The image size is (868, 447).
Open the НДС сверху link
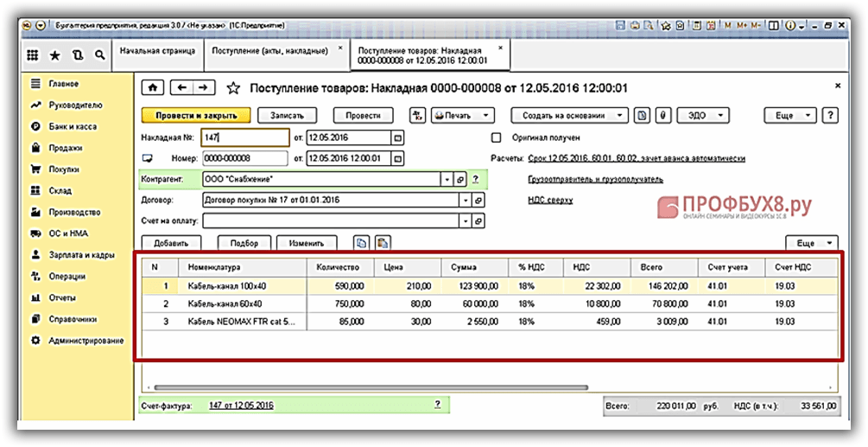(x=550, y=200)
